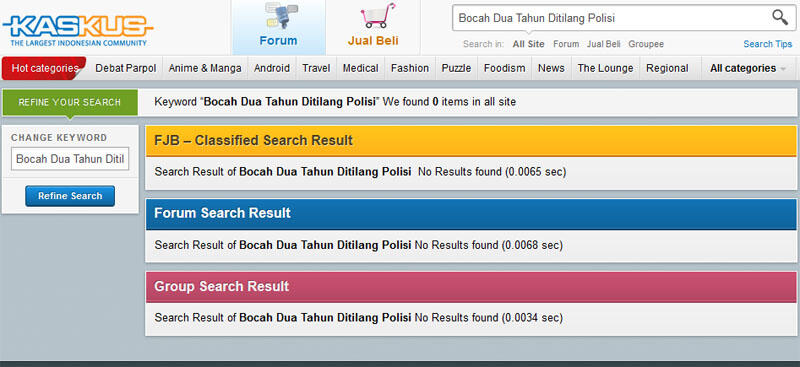Select the Regional category

pos(667,68)
